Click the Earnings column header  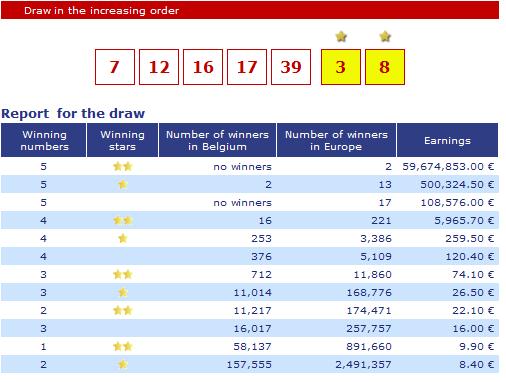click(447, 140)
